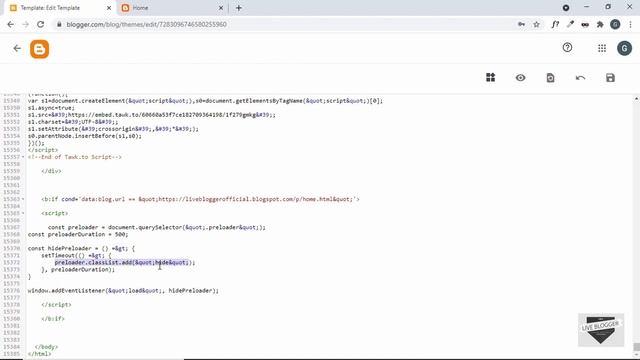
Task: Collapse the script fold at line 15365
Action: 23,213
